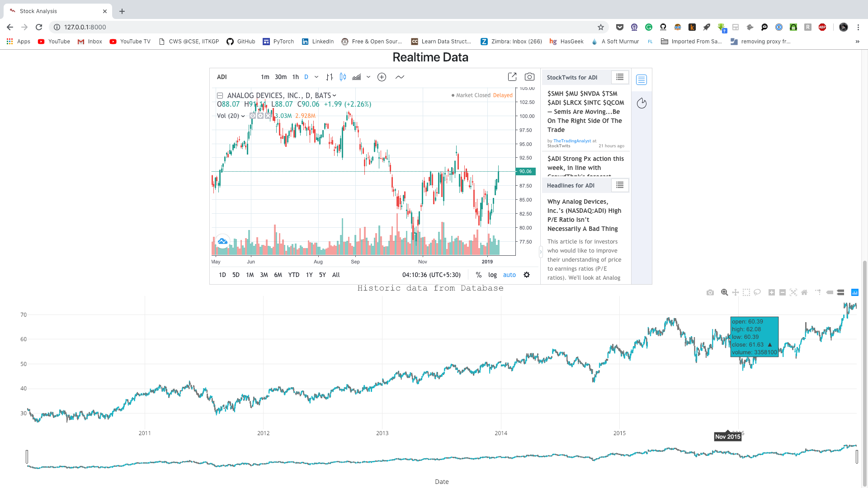Toggle percent scale on chart
The image size is (868, 488).
point(479,275)
